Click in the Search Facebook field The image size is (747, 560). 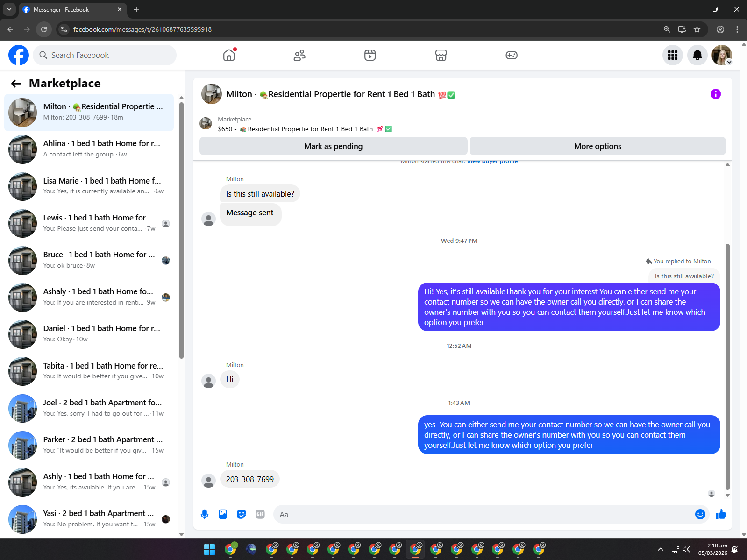[105, 55]
